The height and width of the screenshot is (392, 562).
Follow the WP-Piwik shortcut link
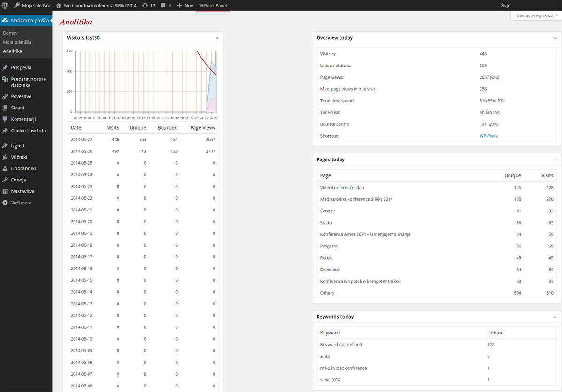point(489,136)
